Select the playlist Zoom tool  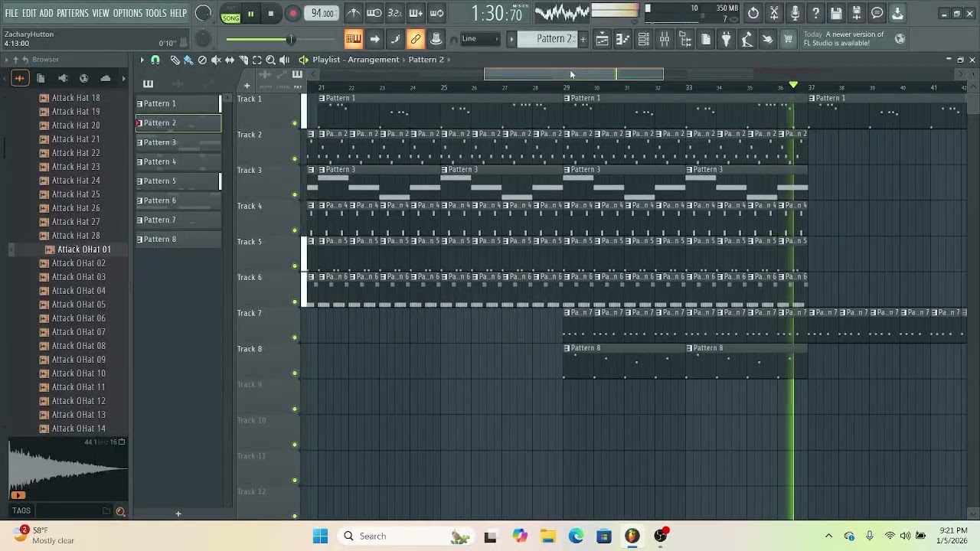[x=271, y=60]
